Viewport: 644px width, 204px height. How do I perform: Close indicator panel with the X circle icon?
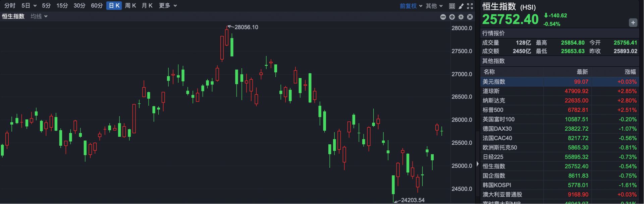click(x=470, y=17)
